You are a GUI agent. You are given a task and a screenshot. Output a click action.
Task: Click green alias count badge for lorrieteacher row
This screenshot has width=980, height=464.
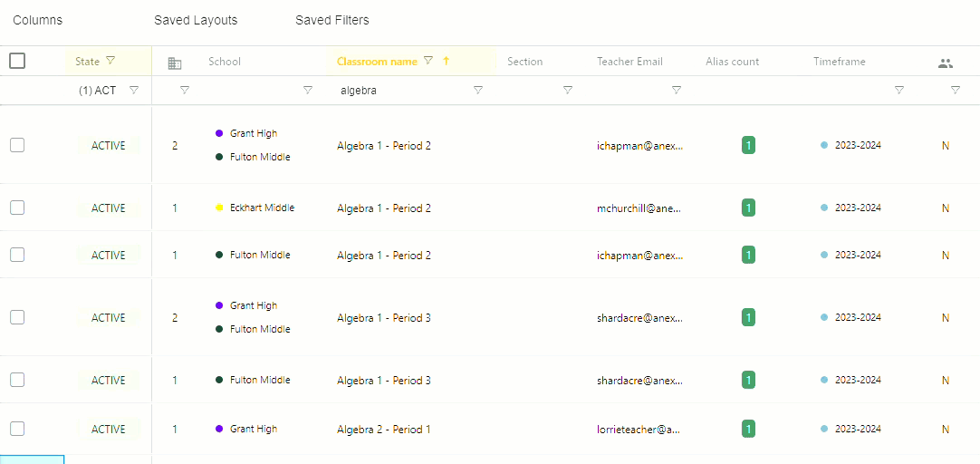[x=748, y=429]
